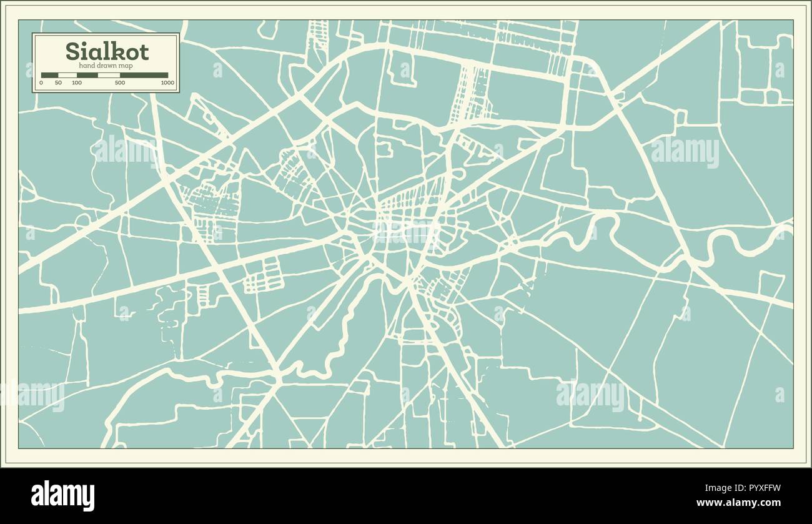Click the first white scale segment between 50 and 100
Viewport: 812px width, 524px height.
[x=67, y=75]
